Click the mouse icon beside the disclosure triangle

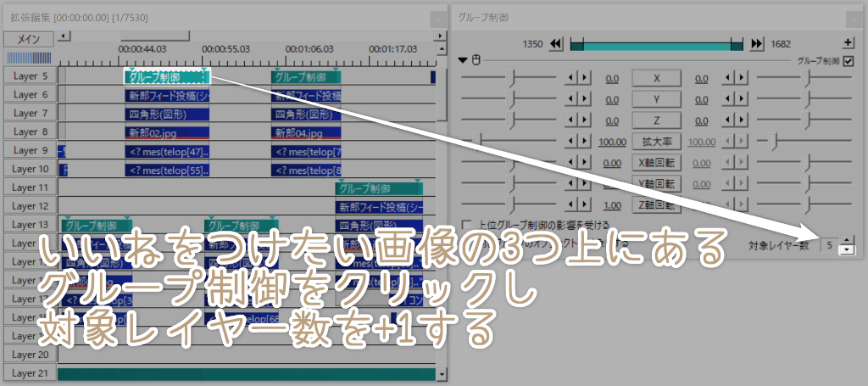476,60
